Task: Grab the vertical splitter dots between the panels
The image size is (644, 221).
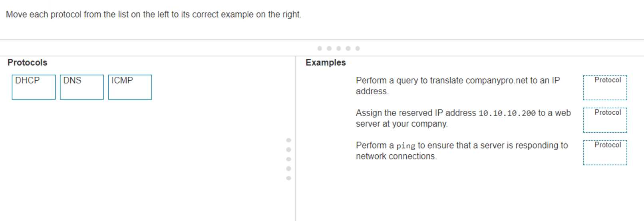Action: [x=288, y=159]
